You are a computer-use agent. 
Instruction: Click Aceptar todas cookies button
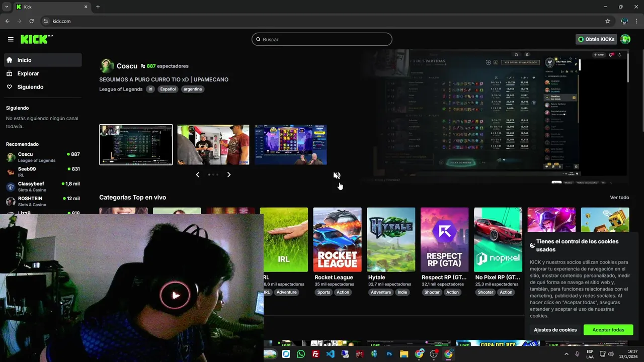[608, 330]
